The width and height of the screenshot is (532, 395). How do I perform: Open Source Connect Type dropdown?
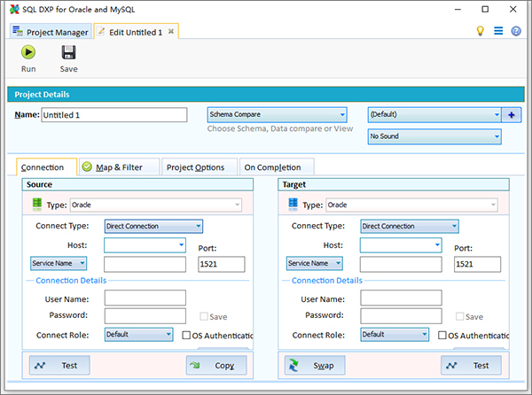click(x=153, y=226)
